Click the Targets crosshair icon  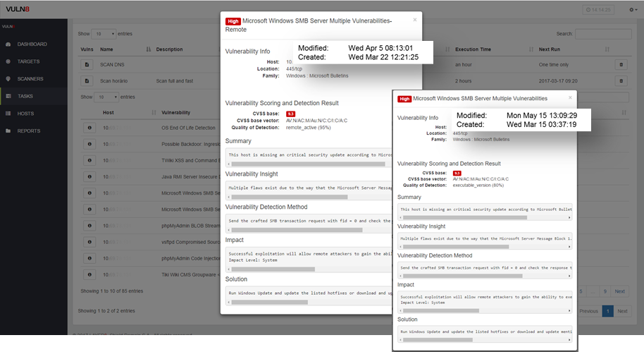coord(8,61)
